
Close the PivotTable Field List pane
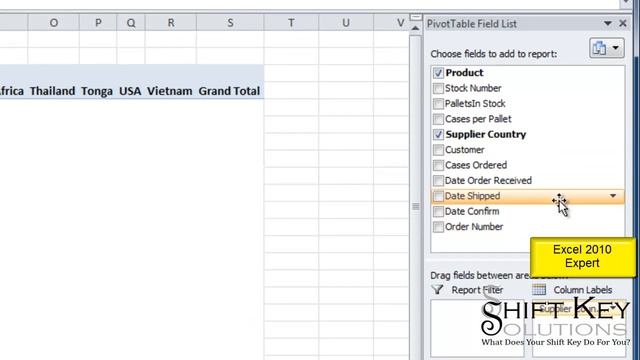(x=623, y=24)
